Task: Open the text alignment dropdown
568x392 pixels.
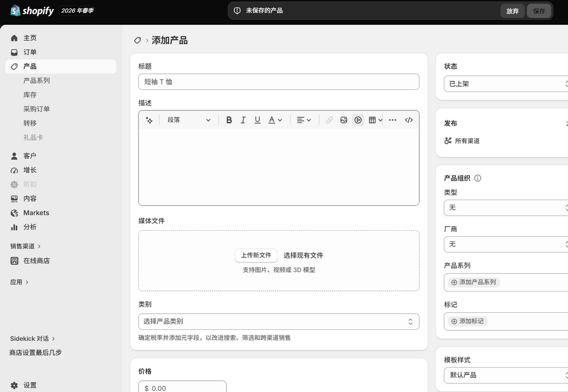Action: [x=303, y=120]
